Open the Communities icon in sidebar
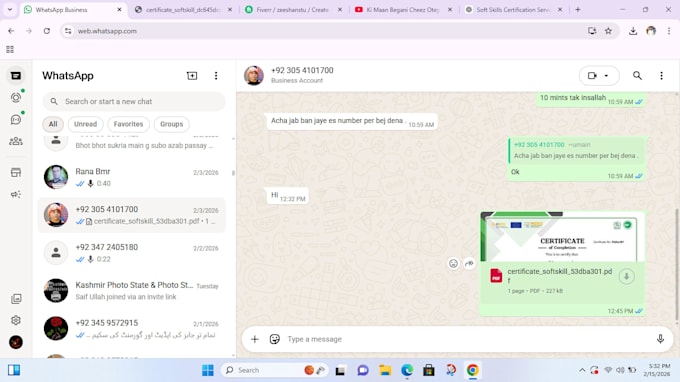Image resolution: width=680 pixels, height=382 pixels. coord(16,141)
